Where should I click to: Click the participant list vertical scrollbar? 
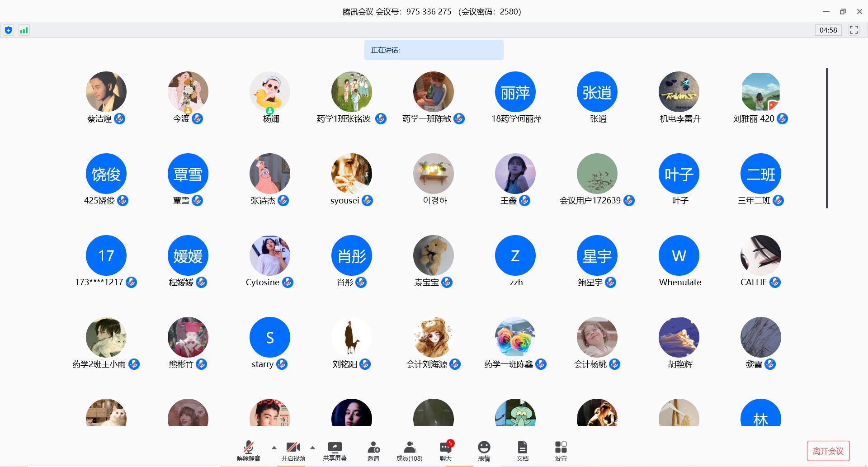[827, 138]
